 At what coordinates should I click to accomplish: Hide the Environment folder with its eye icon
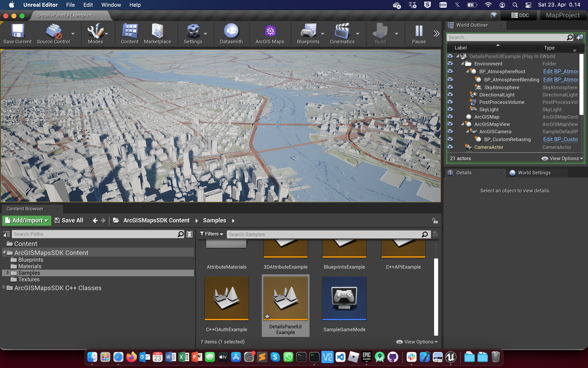click(450, 64)
